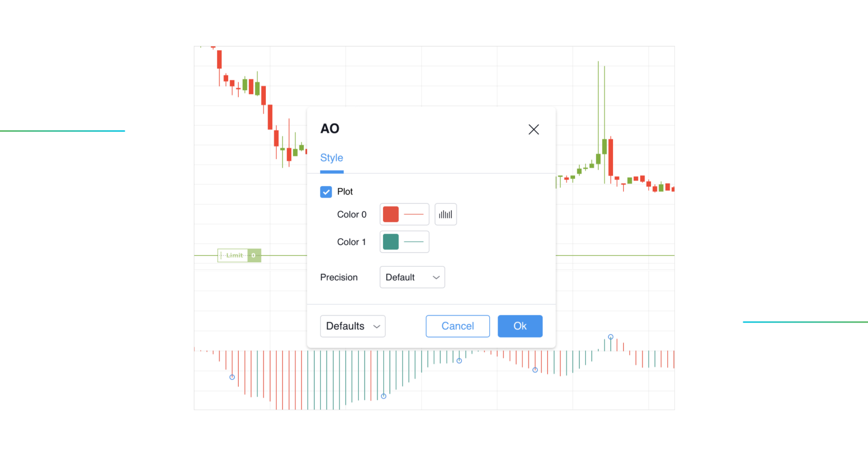Expand the Precision dropdown
The image size is (868, 456).
412,277
